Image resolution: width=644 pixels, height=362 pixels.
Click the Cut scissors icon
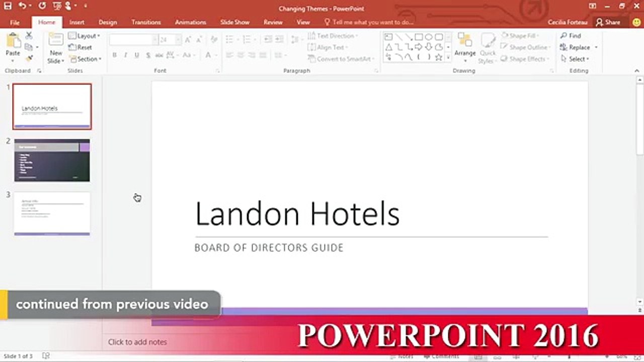click(x=29, y=36)
